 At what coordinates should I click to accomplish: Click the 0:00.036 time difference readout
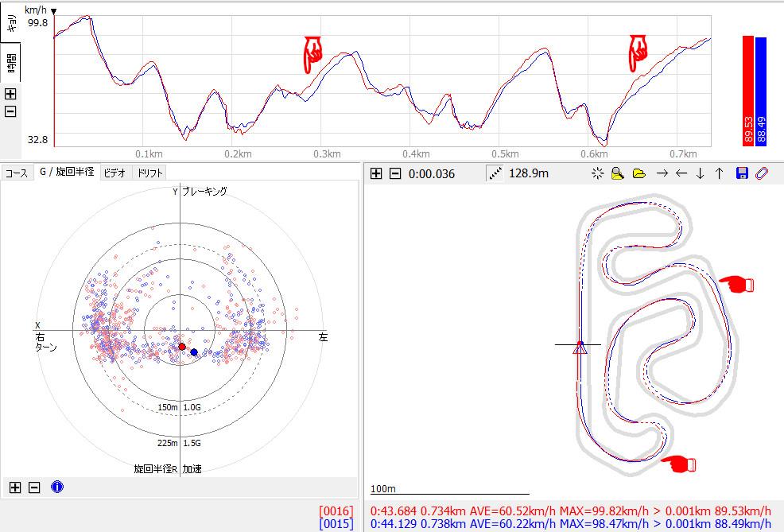coord(432,174)
